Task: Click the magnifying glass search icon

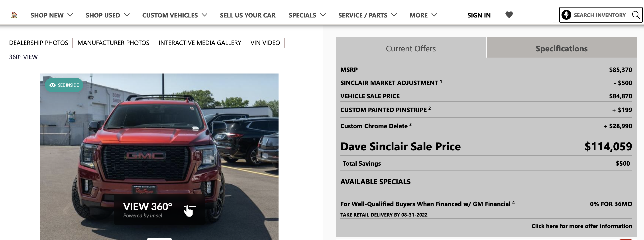Action: [636, 15]
